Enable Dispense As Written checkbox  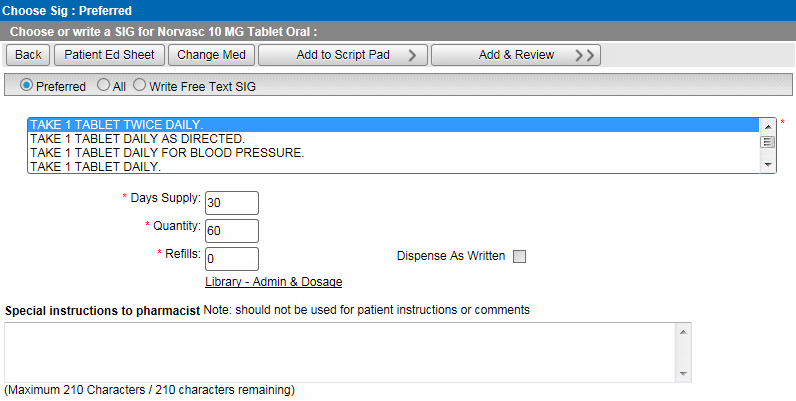click(519, 256)
